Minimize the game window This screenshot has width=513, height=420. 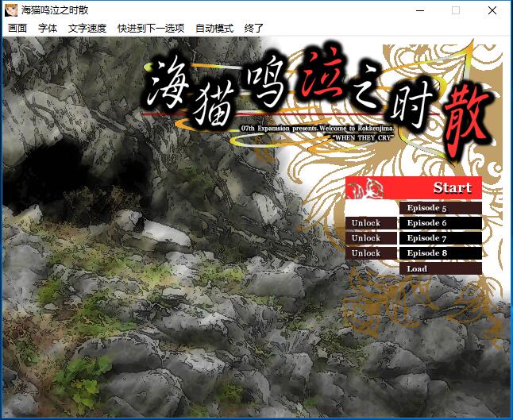click(x=419, y=10)
